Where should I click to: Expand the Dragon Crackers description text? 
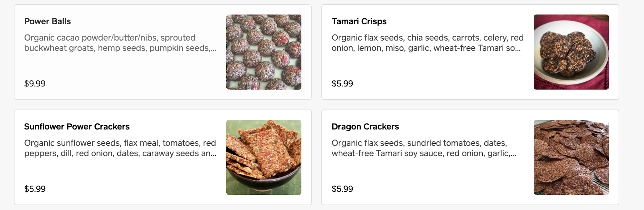(x=424, y=148)
